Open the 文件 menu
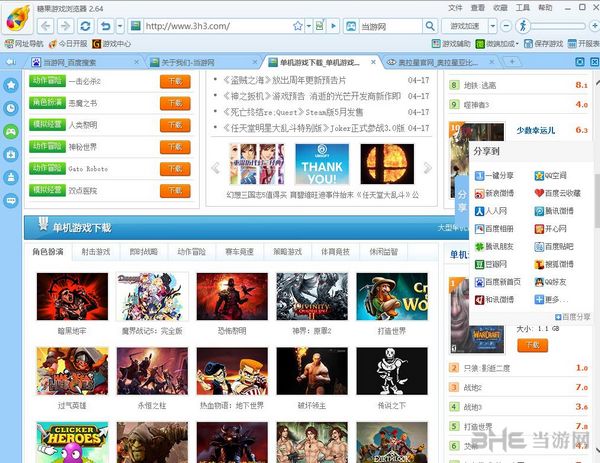This screenshot has height=463, width=600. (x=455, y=8)
